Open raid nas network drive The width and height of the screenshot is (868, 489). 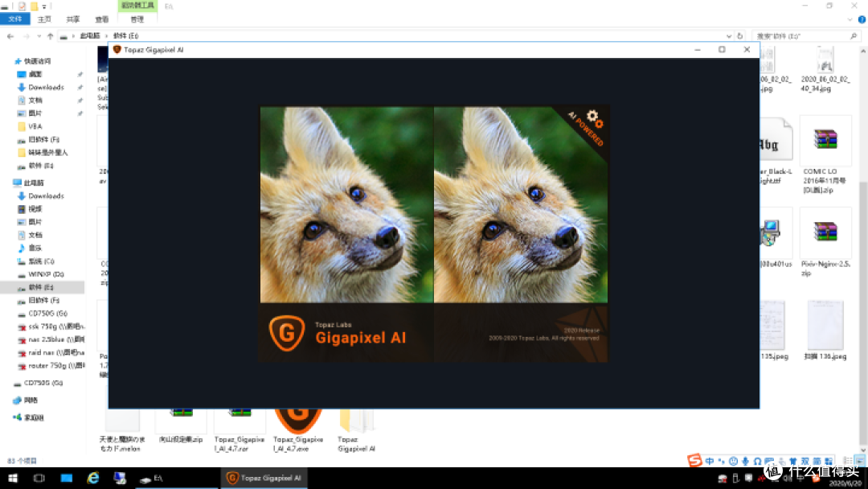55,353
